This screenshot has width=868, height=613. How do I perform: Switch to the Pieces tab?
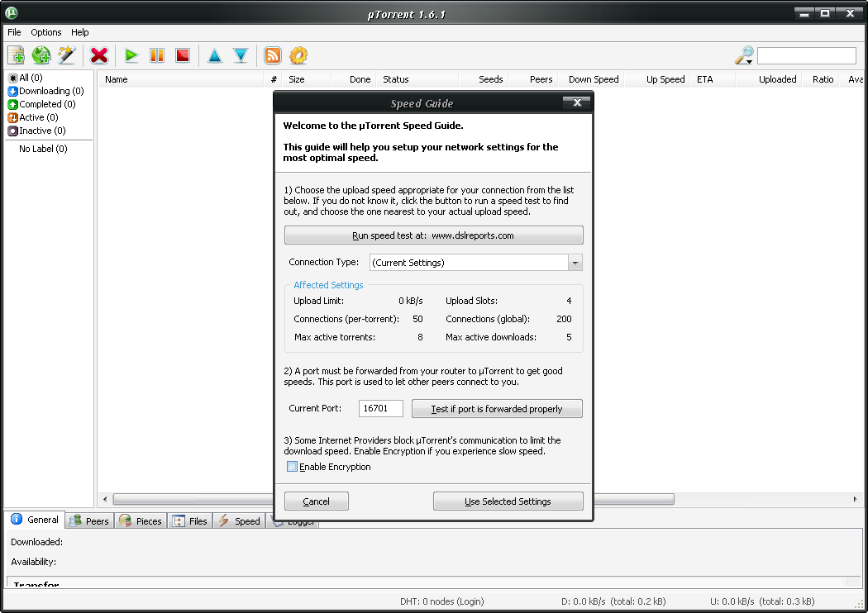tap(141, 521)
